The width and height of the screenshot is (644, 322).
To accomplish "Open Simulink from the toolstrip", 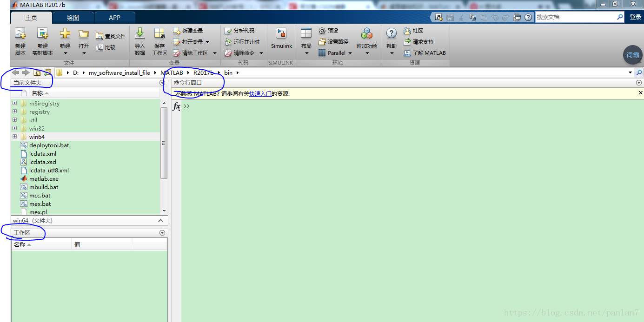I will pyautogui.click(x=281, y=34).
